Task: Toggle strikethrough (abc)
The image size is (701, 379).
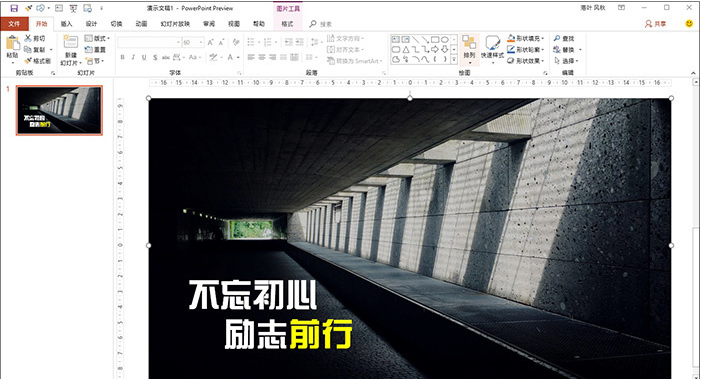Action: (166, 57)
